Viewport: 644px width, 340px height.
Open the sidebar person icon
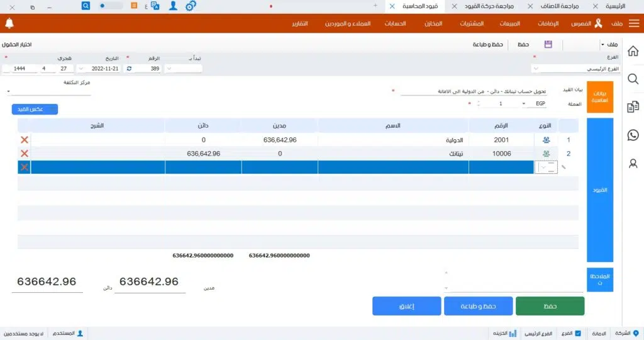coord(633,164)
